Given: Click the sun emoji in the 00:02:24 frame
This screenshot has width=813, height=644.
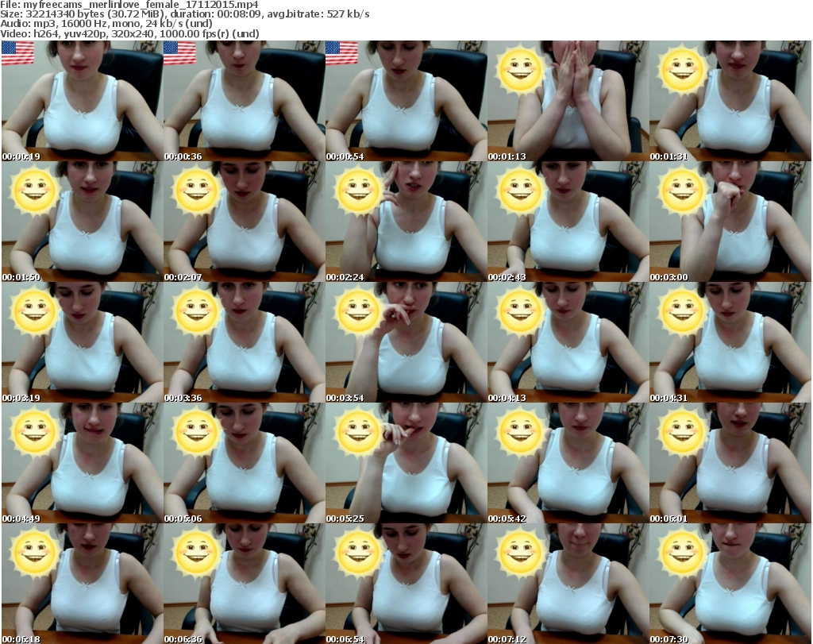Looking at the screenshot, I should coord(358,191).
